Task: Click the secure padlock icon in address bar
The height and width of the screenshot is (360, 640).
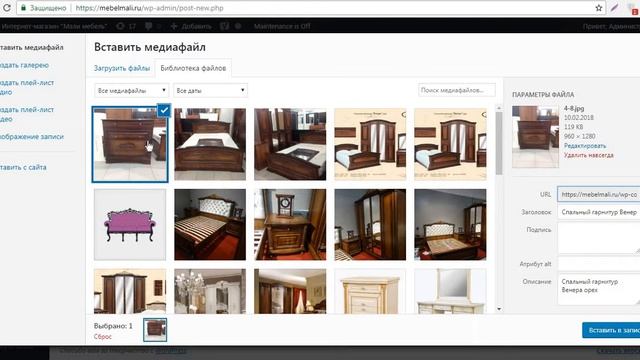Action: (23, 8)
